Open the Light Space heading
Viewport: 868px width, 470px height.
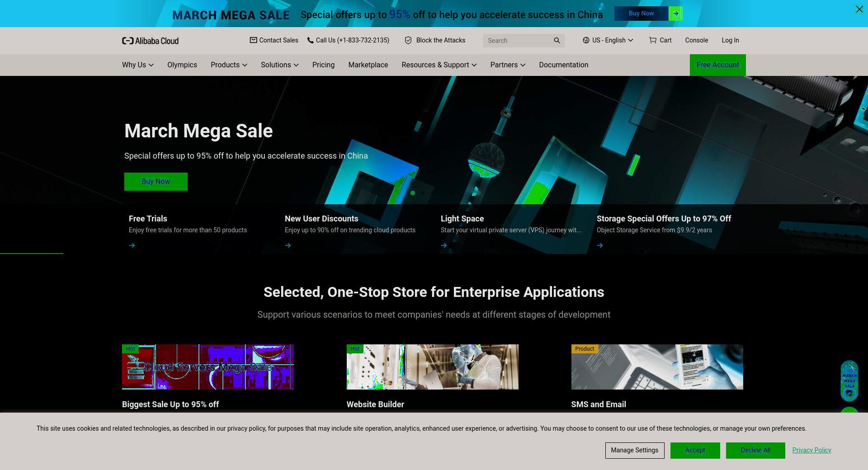point(462,219)
